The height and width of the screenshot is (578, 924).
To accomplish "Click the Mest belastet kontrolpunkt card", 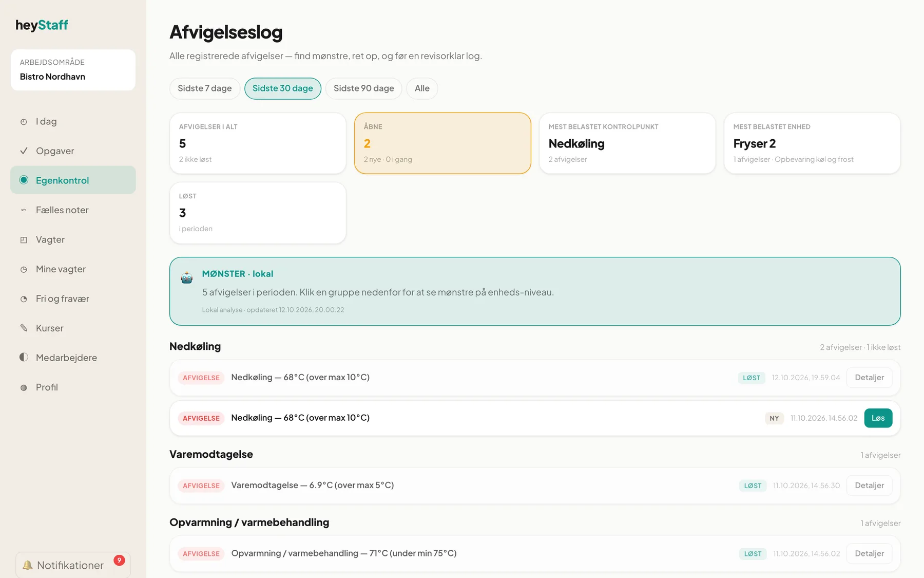I will tap(627, 143).
